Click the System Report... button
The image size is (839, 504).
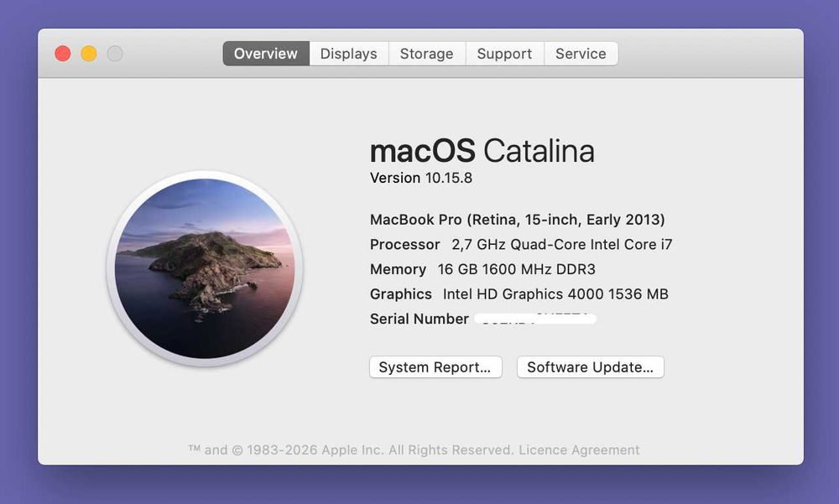pyautogui.click(x=435, y=367)
